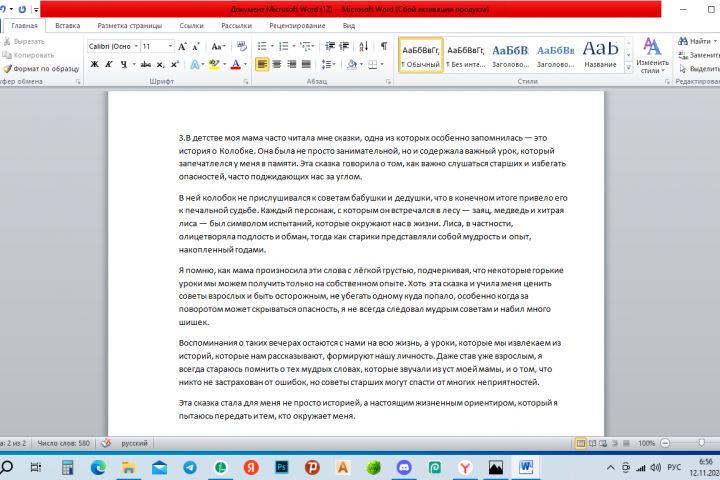Image resolution: width=720 pixels, height=480 pixels.
Task: Toggle justify alignment
Action: pos(306,64)
